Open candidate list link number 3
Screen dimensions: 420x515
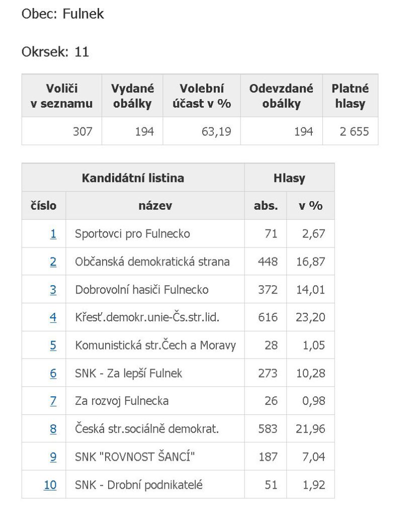(x=53, y=289)
